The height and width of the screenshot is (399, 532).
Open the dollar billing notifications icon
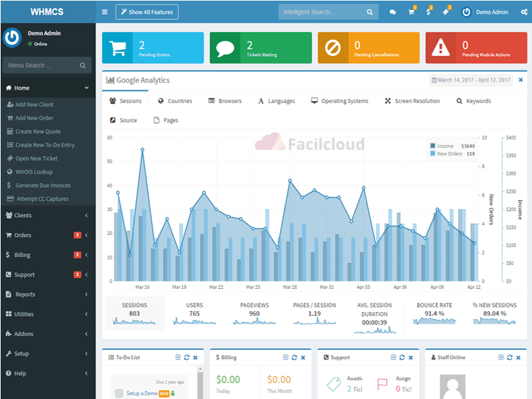coord(428,12)
